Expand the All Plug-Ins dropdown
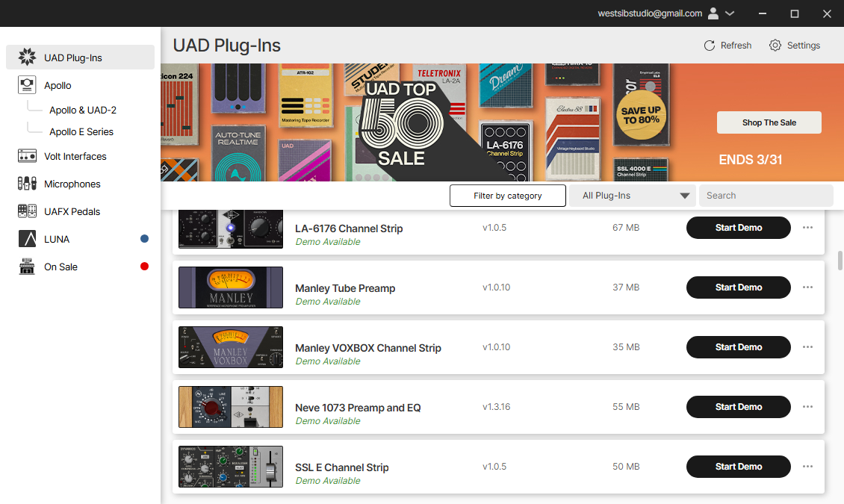The image size is (844, 504). pyautogui.click(x=633, y=196)
